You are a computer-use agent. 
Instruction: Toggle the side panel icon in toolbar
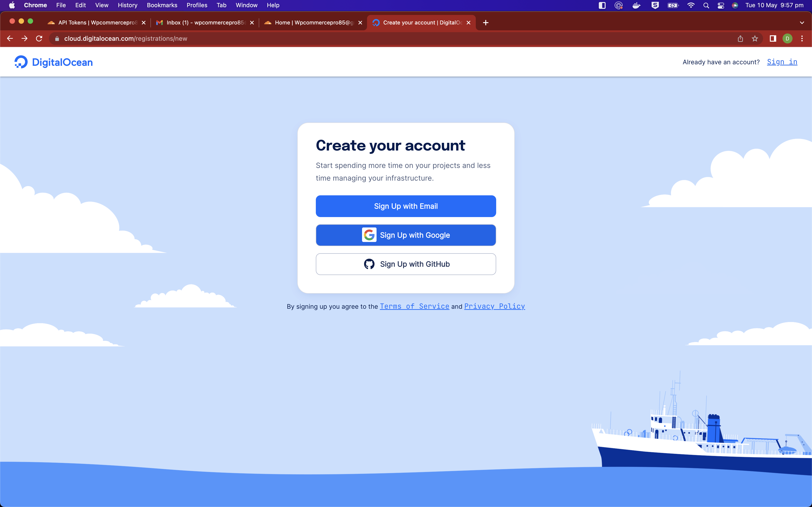(773, 38)
